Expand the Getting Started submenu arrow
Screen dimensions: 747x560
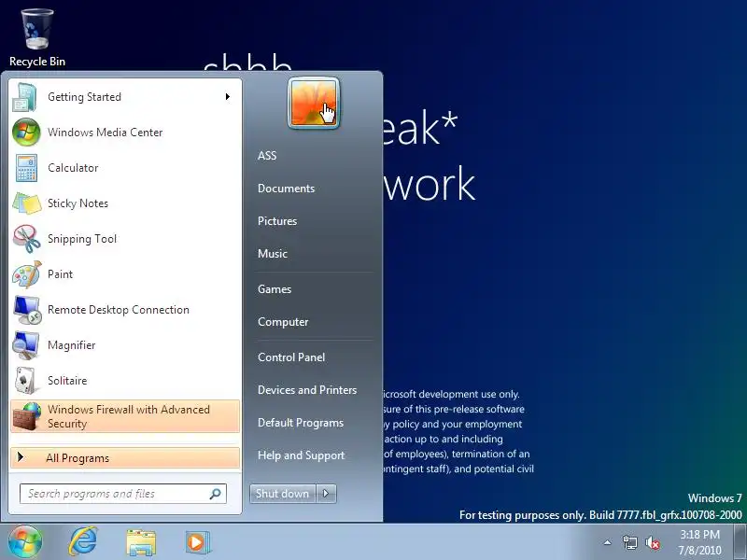(228, 97)
